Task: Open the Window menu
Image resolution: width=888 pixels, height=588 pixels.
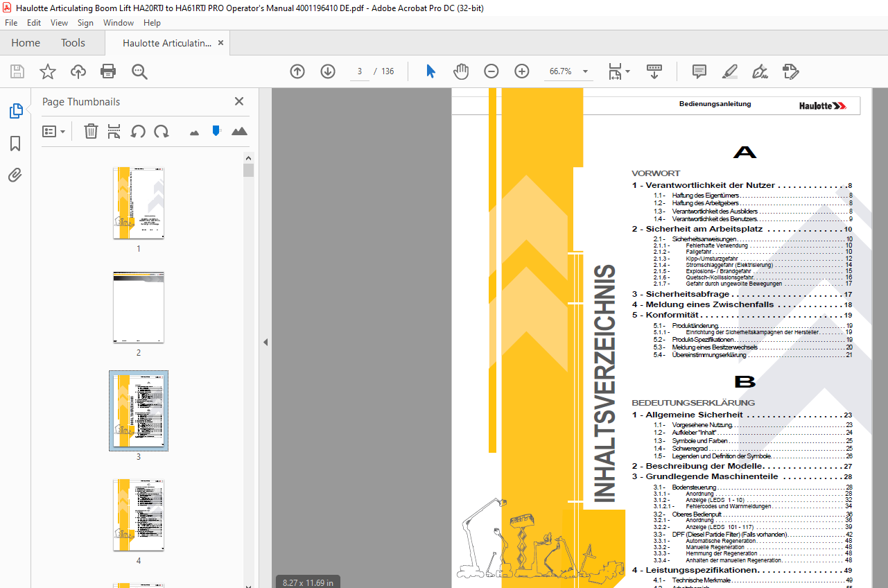Action: (x=119, y=23)
